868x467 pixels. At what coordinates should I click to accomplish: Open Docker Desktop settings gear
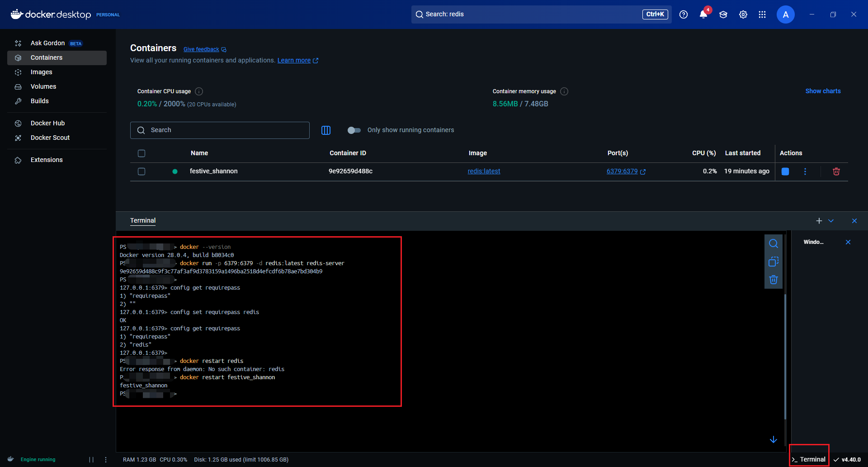click(x=743, y=14)
